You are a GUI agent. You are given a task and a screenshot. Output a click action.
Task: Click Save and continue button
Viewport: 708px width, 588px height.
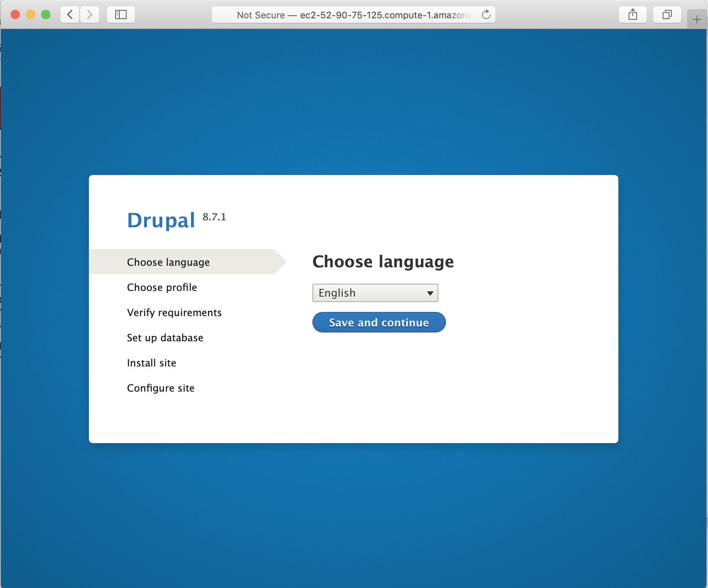pyautogui.click(x=379, y=322)
